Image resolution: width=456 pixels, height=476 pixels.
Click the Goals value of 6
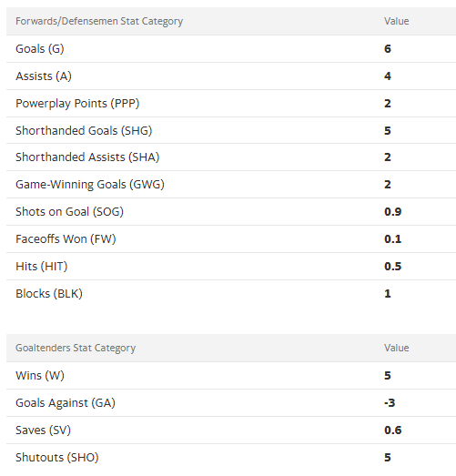(388, 49)
